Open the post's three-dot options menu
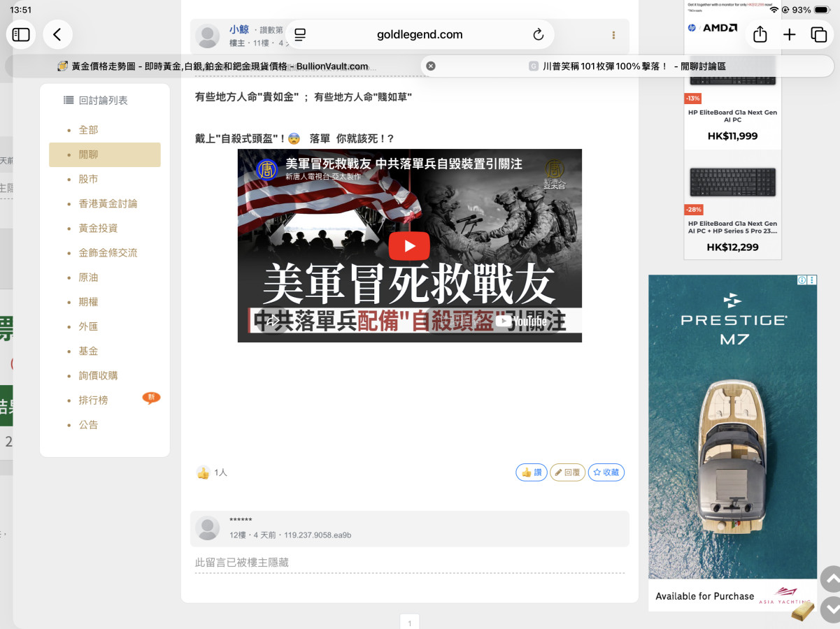 (x=613, y=36)
